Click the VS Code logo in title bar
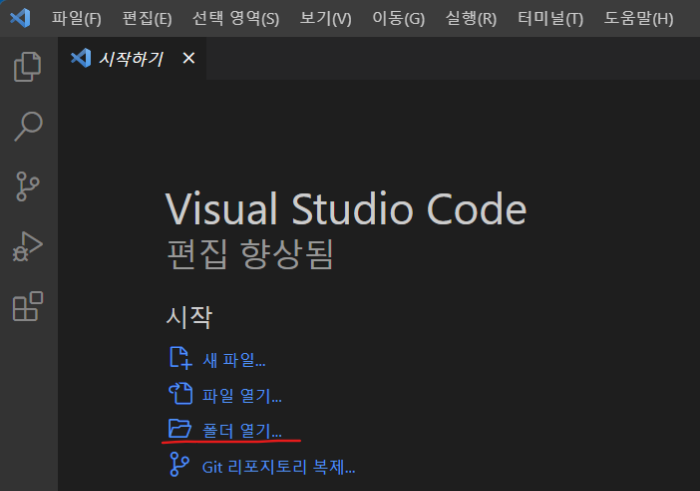This screenshot has height=491, width=700. pos(20,18)
